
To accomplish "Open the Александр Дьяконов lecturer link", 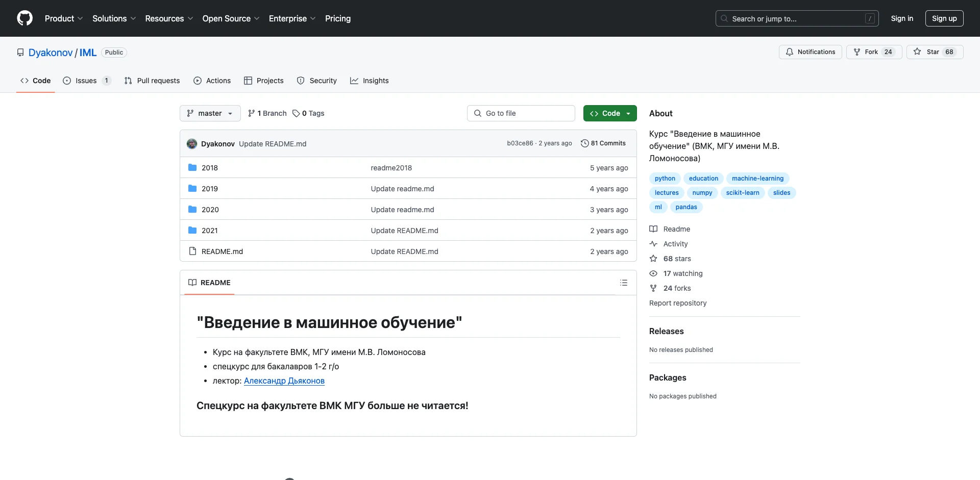I will point(284,381).
